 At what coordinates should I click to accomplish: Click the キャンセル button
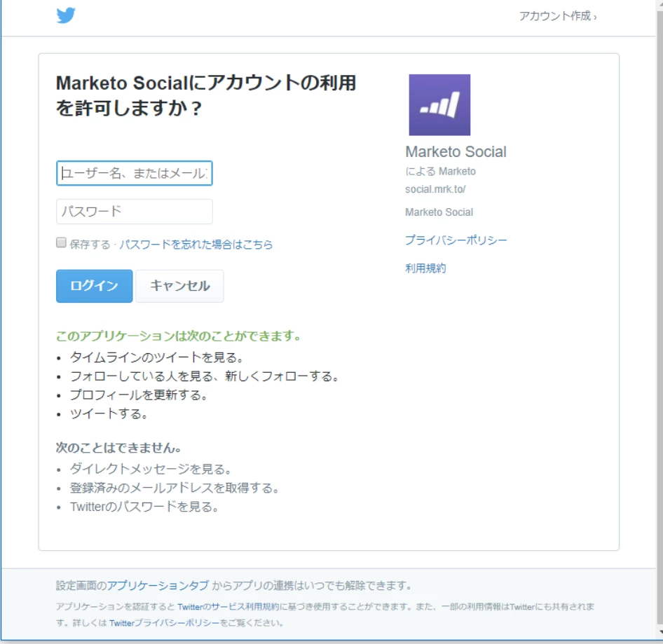pyautogui.click(x=179, y=286)
